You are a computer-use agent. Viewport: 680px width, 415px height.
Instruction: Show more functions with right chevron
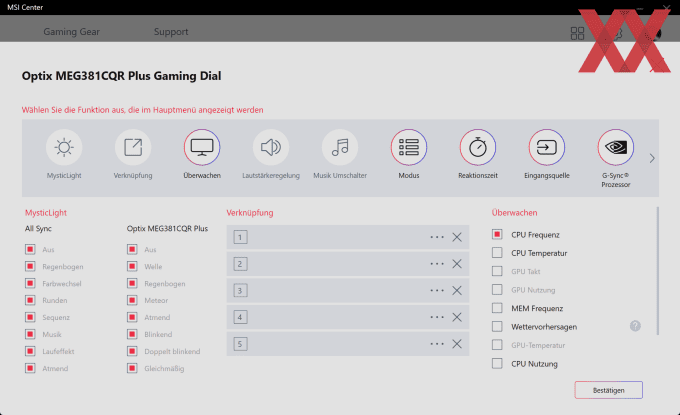[x=652, y=158]
